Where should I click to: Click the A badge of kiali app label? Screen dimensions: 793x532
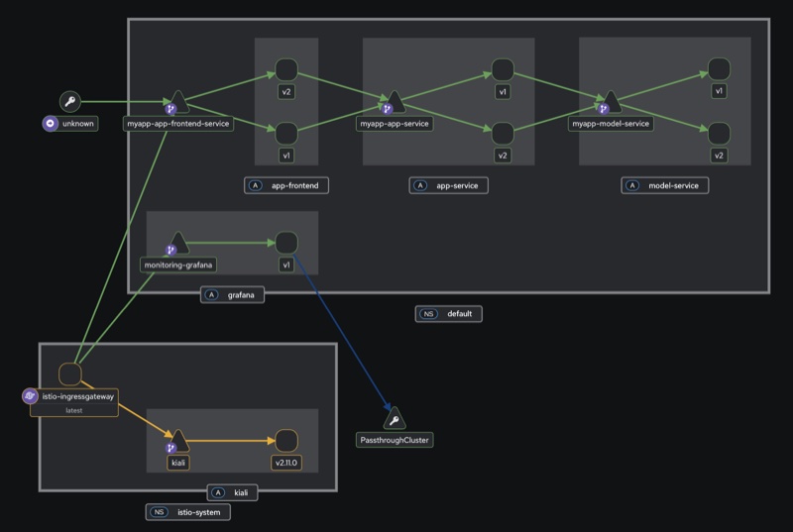click(218, 492)
